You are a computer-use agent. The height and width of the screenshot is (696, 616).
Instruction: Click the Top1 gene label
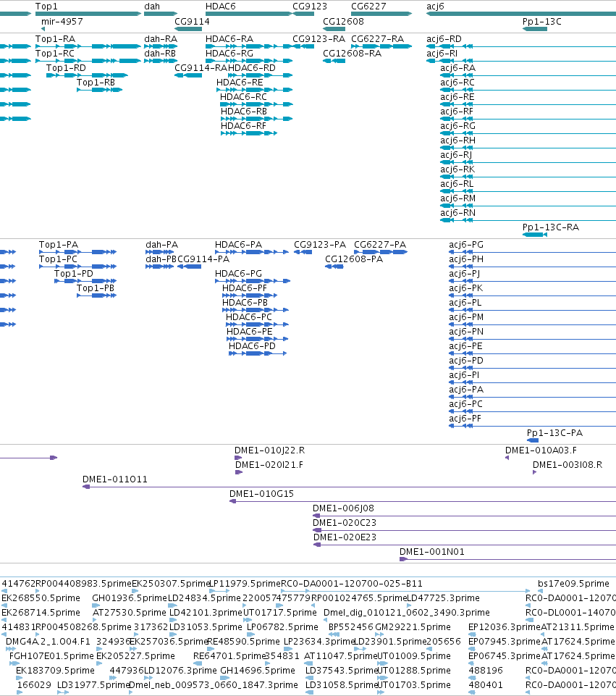(46, 7)
